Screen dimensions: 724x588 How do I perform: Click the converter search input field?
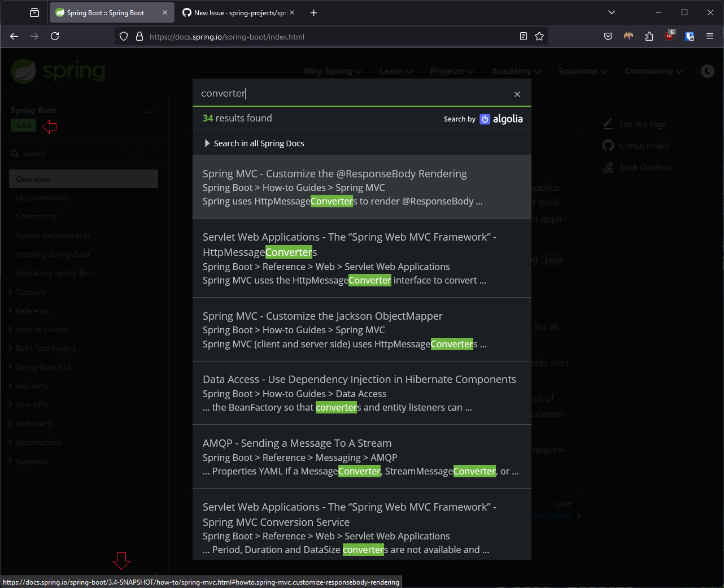click(x=350, y=94)
